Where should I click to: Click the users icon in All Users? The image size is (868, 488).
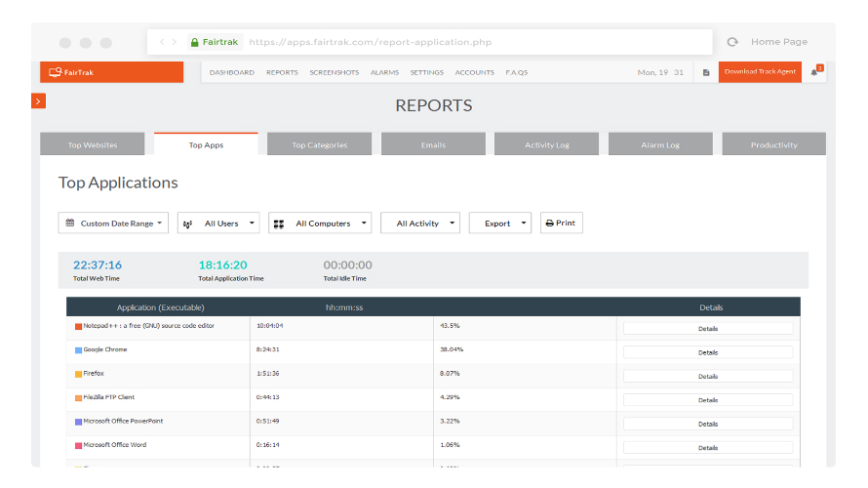(x=187, y=224)
